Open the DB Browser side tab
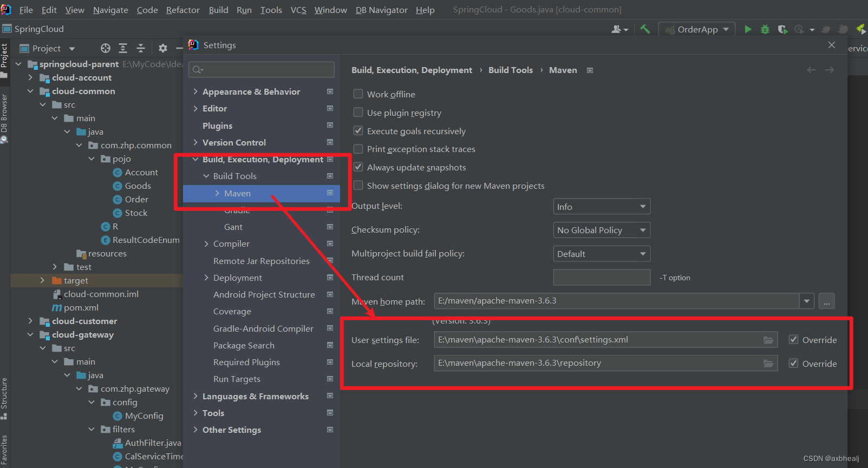Image resolution: width=868 pixels, height=468 pixels. (x=4, y=118)
